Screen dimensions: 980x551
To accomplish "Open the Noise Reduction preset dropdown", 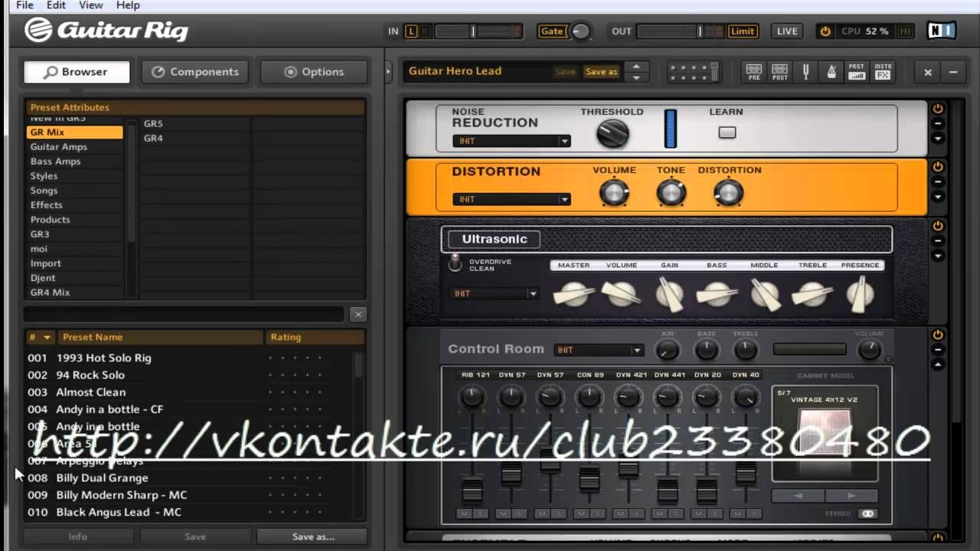I will pyautogui.click(x=511, y=141).
